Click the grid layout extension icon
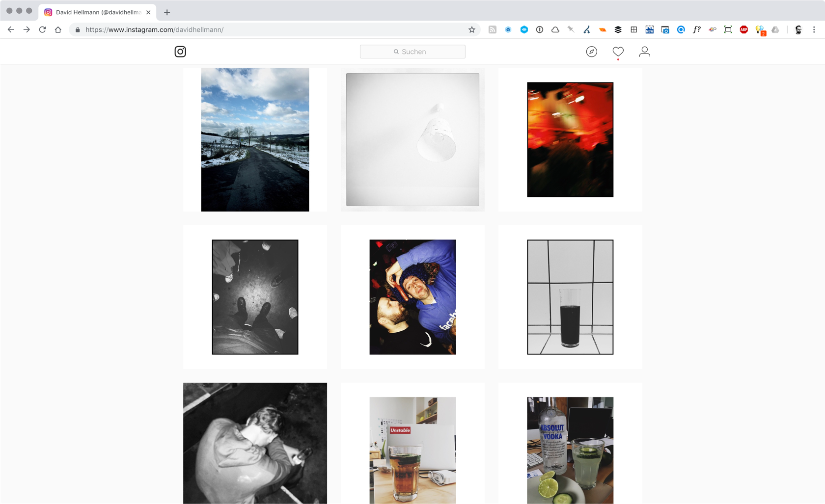 coord(634,29)
